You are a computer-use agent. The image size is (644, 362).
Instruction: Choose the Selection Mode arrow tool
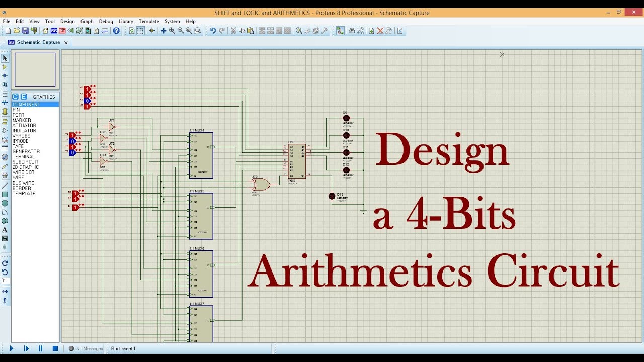coord(5,58)
